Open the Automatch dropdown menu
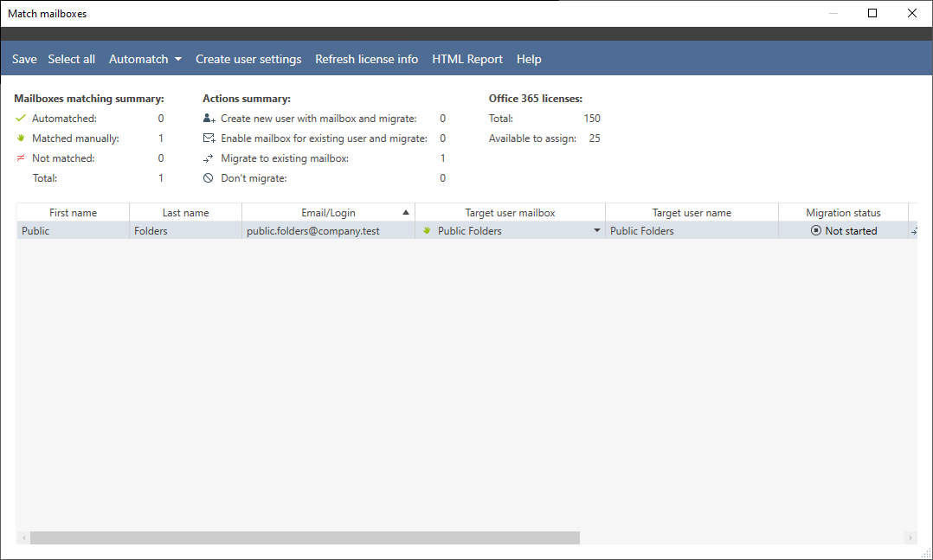 145,58
